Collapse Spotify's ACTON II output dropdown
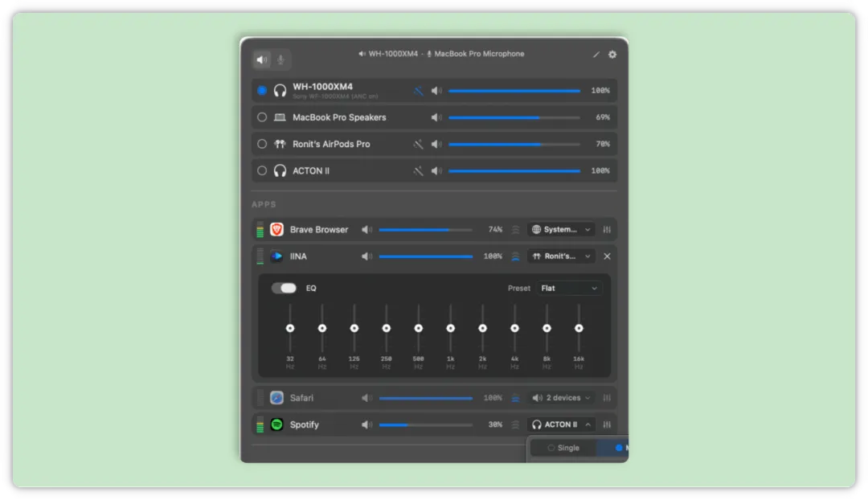Screen dimensions: 868x500 pos(561,424)
